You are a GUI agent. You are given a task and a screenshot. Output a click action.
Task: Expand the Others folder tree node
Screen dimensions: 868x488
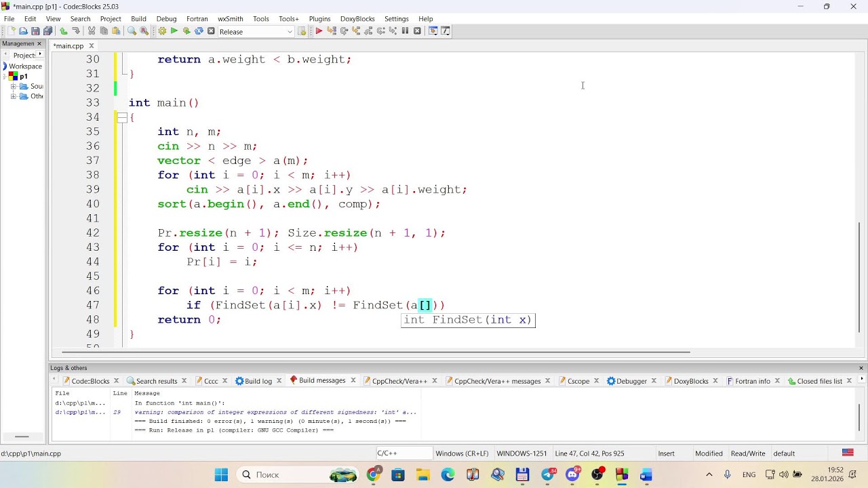tap(14, 96)
